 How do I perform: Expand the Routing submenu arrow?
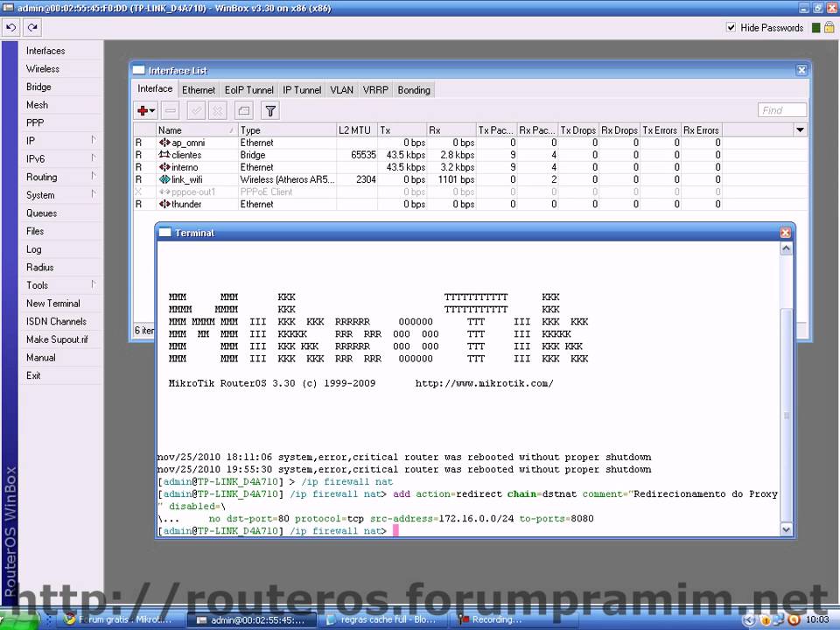94,176
